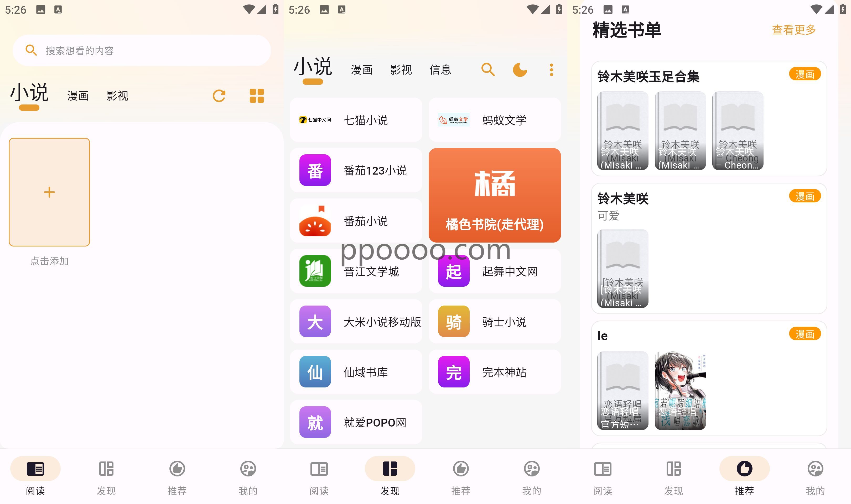Open the three-dot overflow menu

551,70
